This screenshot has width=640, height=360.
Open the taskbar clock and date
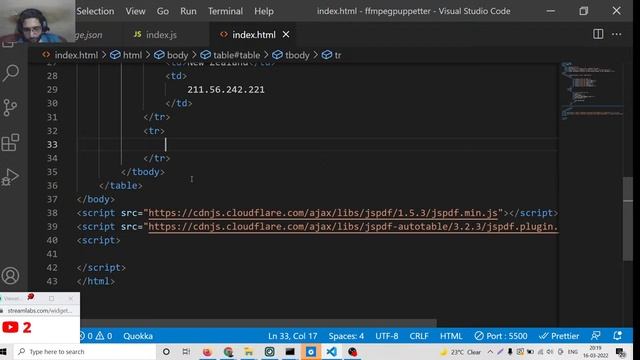click(x=596, y=352)
